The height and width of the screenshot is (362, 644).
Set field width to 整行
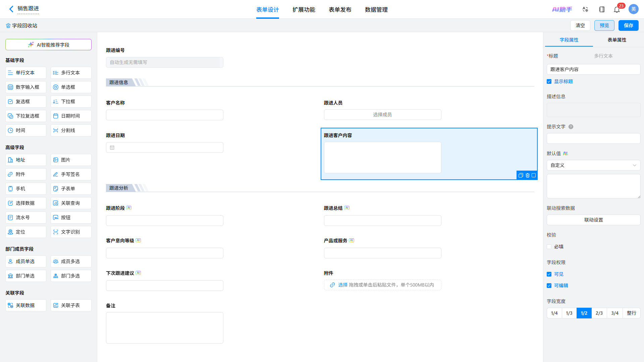coord(632,313)
